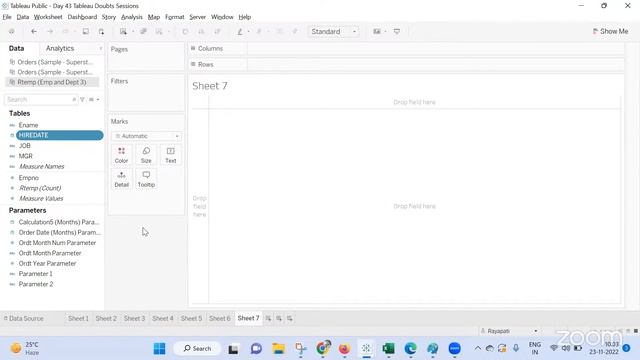Image resolution: width=640 pixels, height=360 pixels.
Task: Select the MGR field
Action: [x=25, y=156]
